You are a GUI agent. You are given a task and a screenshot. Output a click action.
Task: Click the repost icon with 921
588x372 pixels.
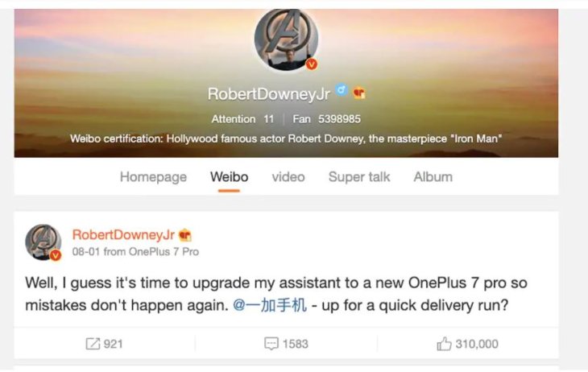[x=93, y=344]
